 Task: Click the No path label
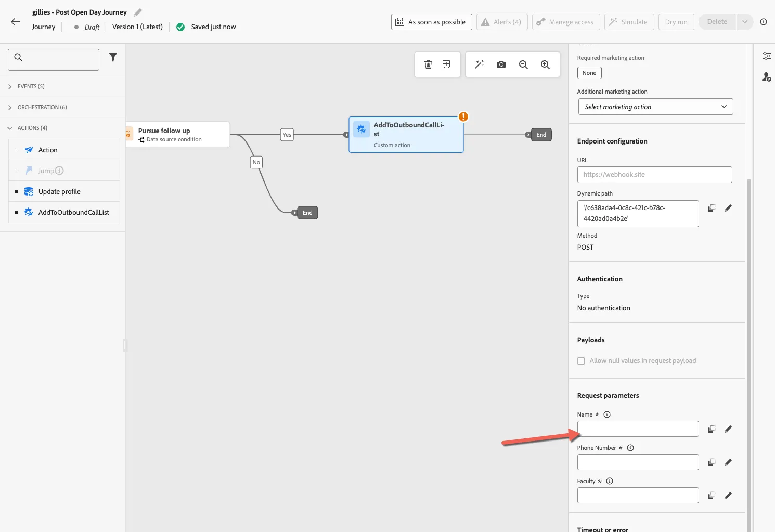(x=256, y=162)
